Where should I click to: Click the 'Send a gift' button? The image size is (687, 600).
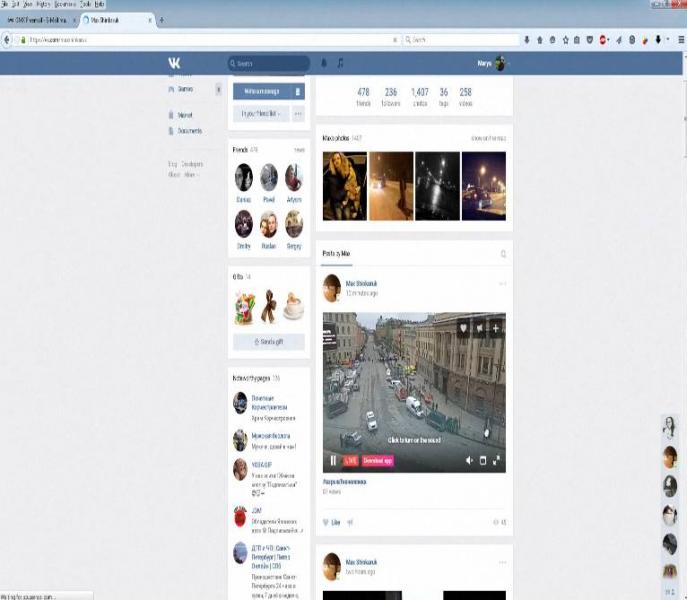pyautogui.click(x=268, y=342)
